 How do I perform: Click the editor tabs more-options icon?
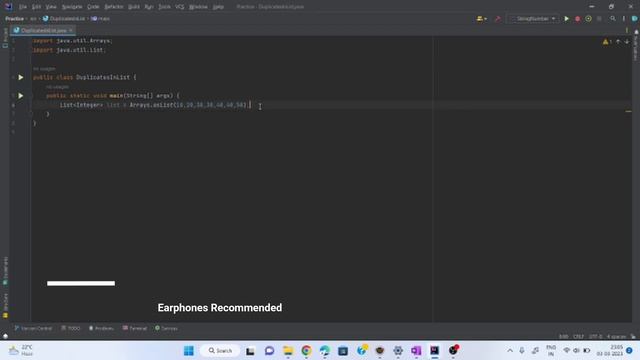click(x=627, y=30)
